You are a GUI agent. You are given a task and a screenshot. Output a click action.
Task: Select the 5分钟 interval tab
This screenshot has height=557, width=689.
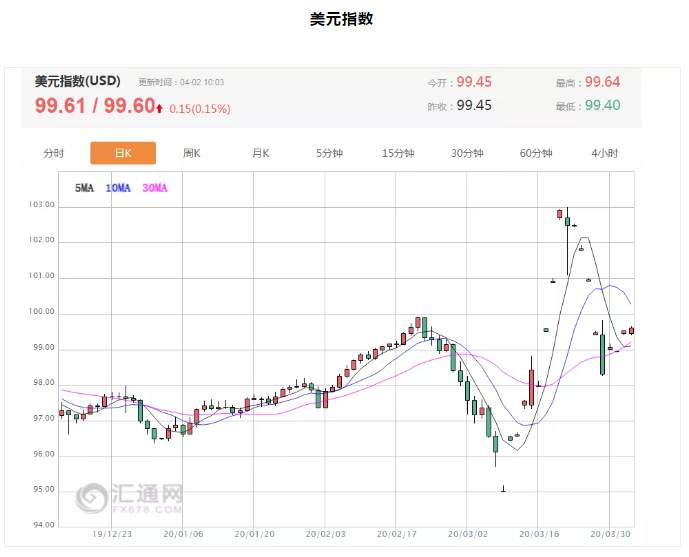pyautogui.click(x=330, y=153)
